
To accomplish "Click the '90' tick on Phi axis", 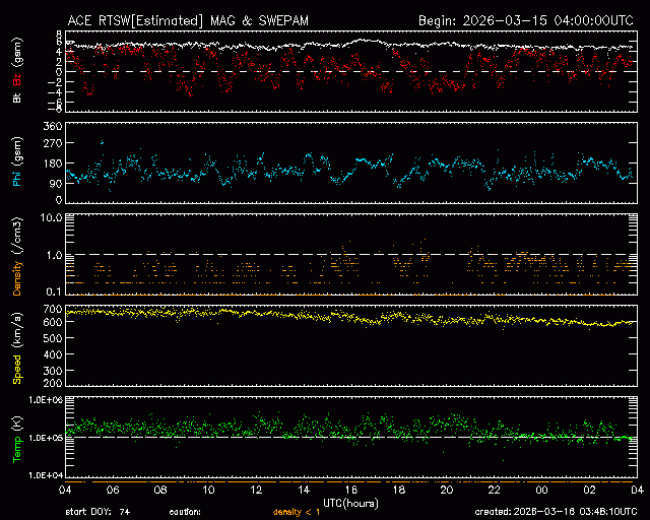I will (56, 184).
